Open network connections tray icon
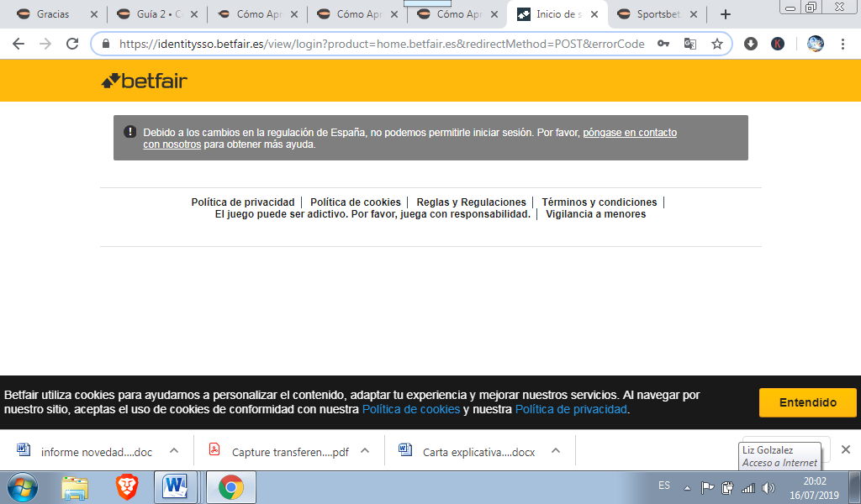This screenshot has width=861, height=504. [x=747, y=487]
